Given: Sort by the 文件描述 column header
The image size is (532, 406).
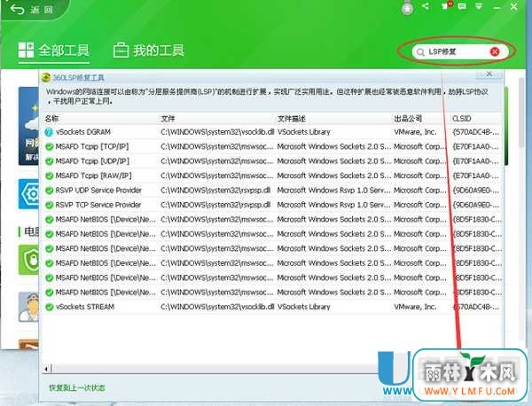Looking at the screenshot, I should click(291, 119).
